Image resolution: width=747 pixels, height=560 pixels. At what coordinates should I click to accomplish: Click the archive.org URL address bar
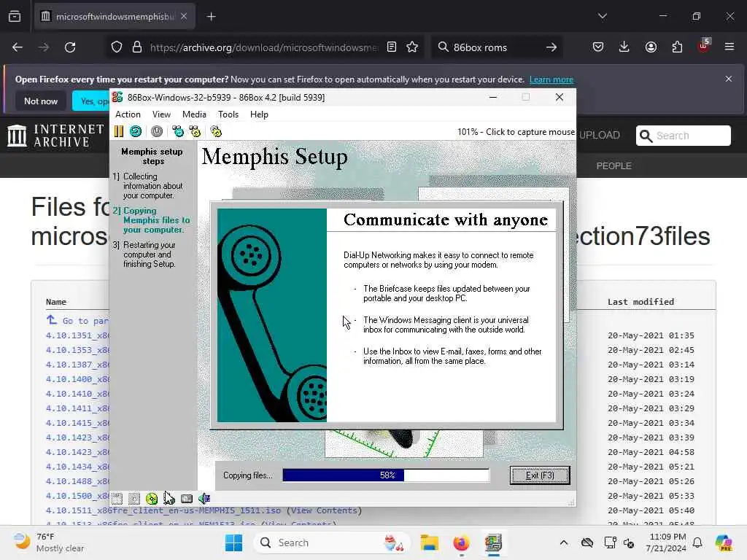(263, 47)
